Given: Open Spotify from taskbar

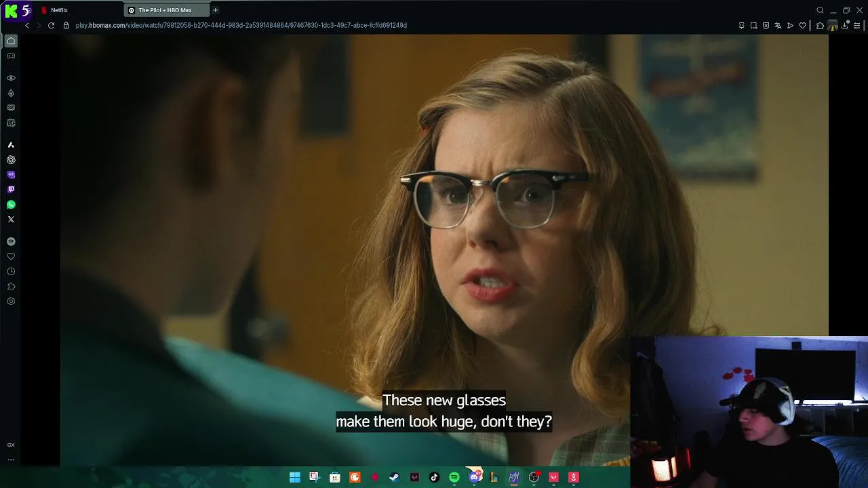Looking at the screenshot, I should [x=454, y=477].
